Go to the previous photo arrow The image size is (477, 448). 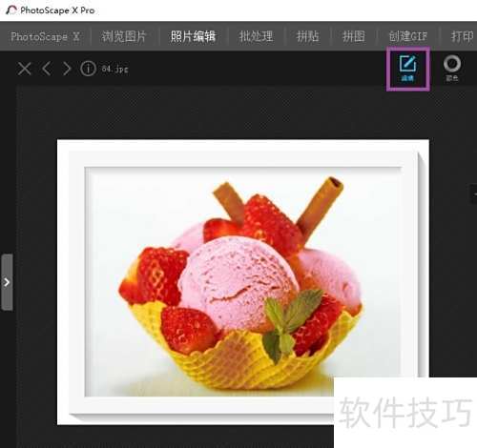tap(47, 69)
